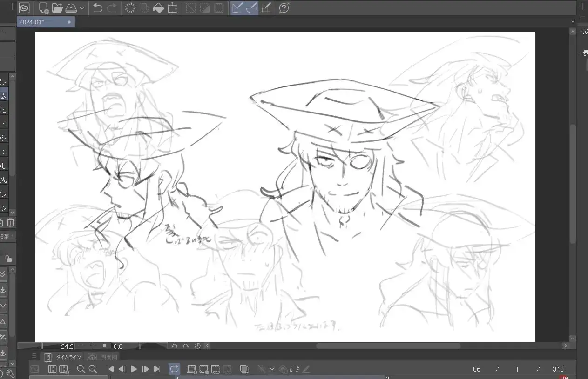Screen dimensions: 588x379
Task: Click the Open file folder icon
Action: click(x=57, y=8)
